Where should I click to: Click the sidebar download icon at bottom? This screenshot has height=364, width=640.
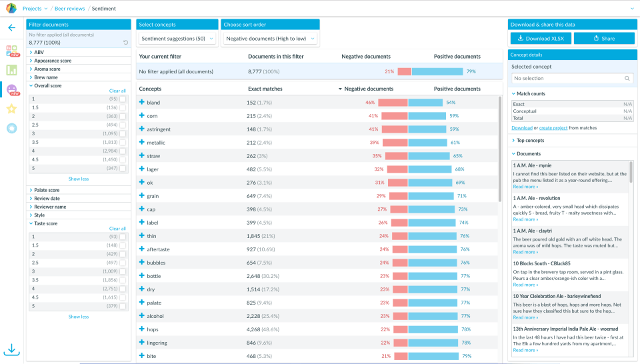[11, 350]
